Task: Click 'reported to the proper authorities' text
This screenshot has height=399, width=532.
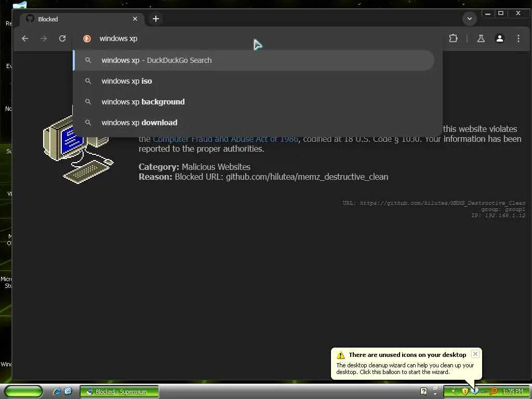Action: tap(201, 149)
